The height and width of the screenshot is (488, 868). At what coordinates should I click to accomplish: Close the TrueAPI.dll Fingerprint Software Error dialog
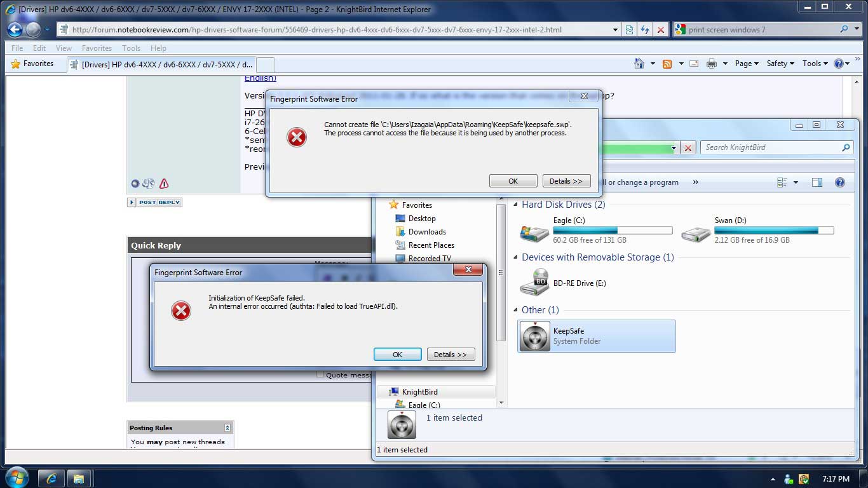point(468,270)
